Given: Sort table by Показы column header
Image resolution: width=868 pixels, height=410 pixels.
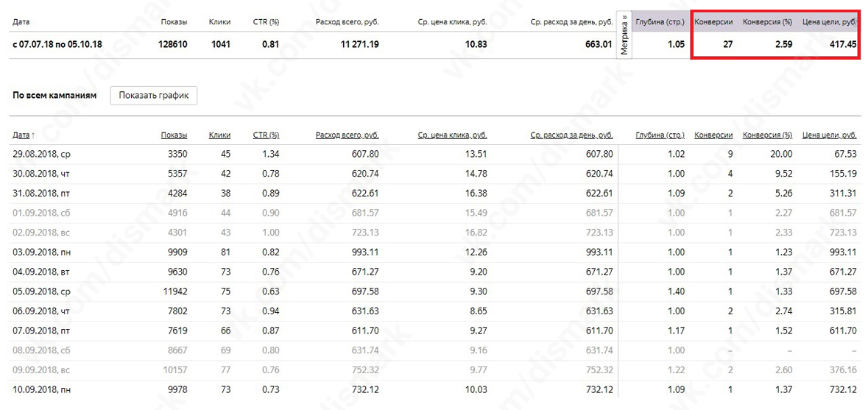Looking at the screenshot, I should pos(174,135).
